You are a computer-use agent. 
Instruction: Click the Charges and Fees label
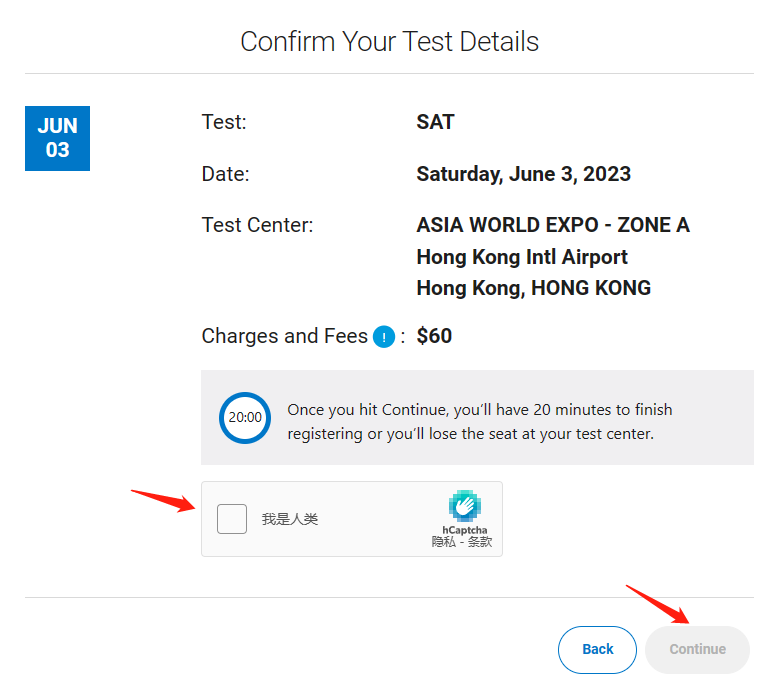point(284,336)
